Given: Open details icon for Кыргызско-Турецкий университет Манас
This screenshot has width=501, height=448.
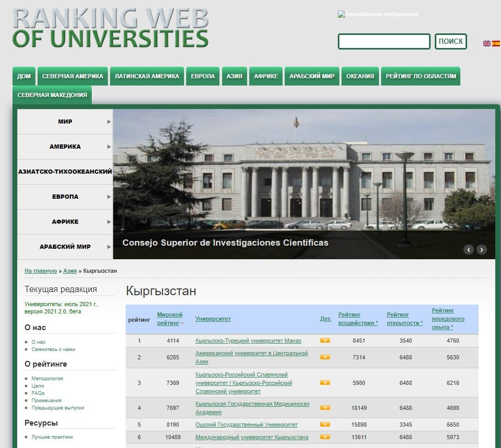Looking at the screenshot, I should coord(325,341).
